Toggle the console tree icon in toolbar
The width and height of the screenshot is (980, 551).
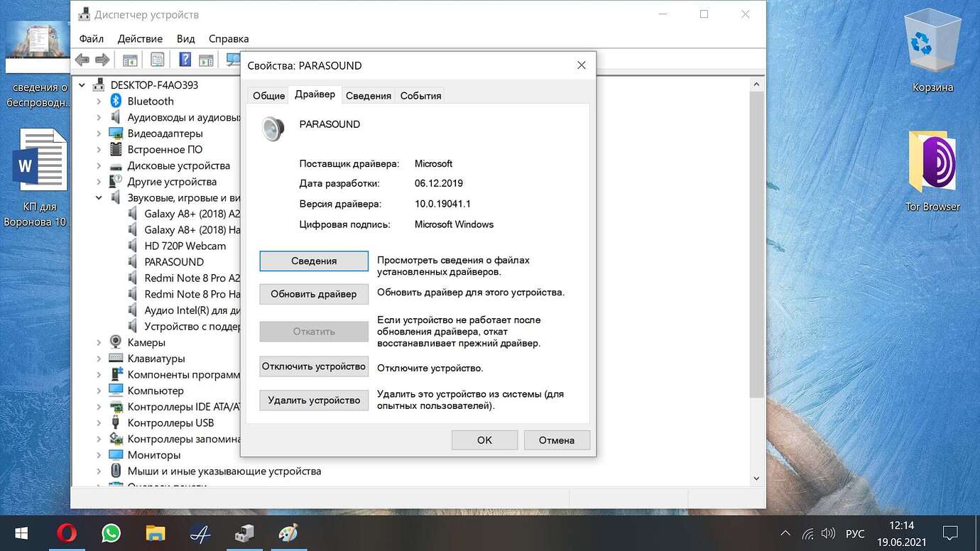(x=130, y=60)
